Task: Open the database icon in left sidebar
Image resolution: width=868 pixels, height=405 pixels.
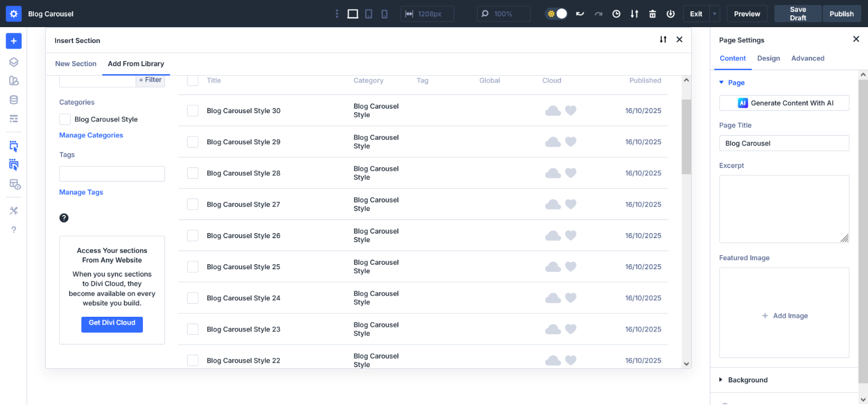Action: click(x=14, y=100)
